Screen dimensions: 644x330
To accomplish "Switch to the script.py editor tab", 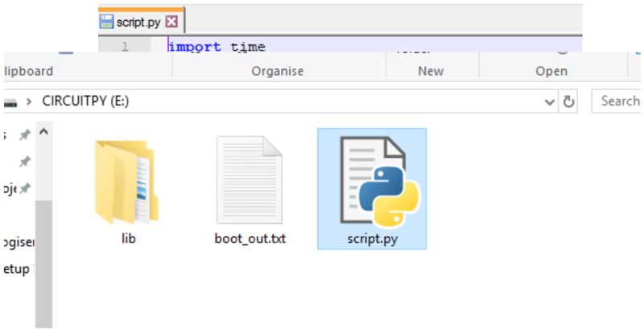I will coord(138,23).
